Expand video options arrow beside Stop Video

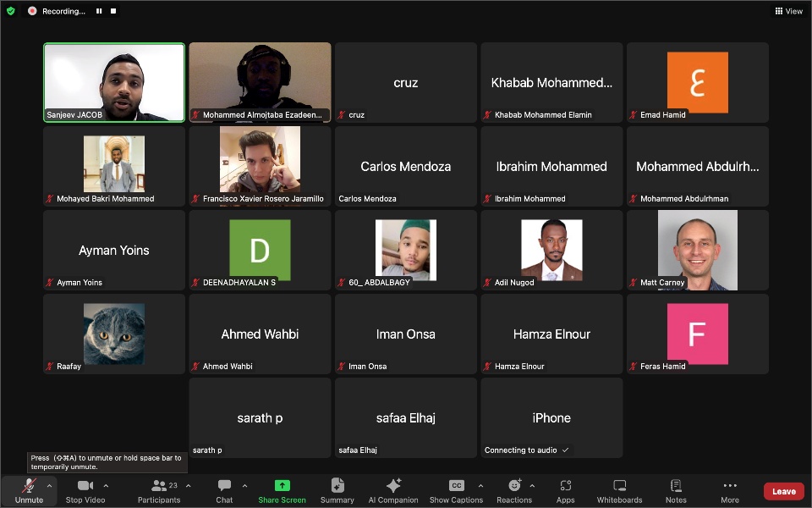[x=106, y=486]
